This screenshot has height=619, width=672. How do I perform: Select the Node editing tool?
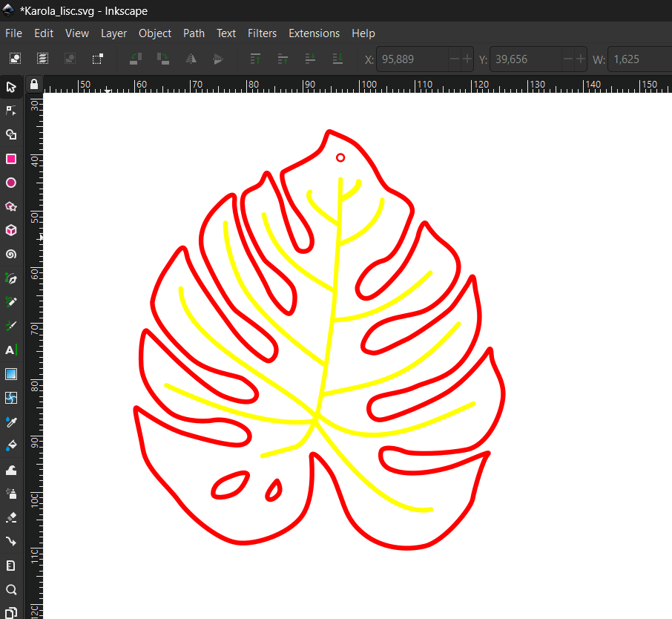click(11, 111)
